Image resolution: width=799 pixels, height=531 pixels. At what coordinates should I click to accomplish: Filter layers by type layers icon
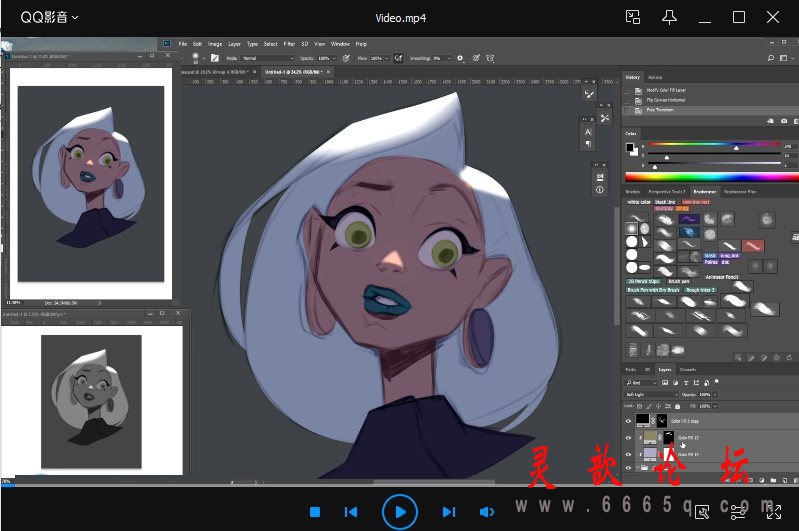tap(686, 383)
